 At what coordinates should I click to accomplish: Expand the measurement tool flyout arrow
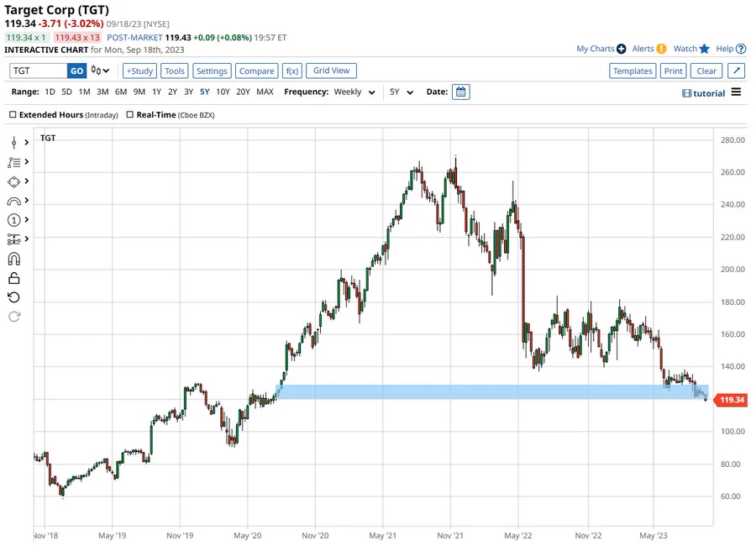pos(27,239)
